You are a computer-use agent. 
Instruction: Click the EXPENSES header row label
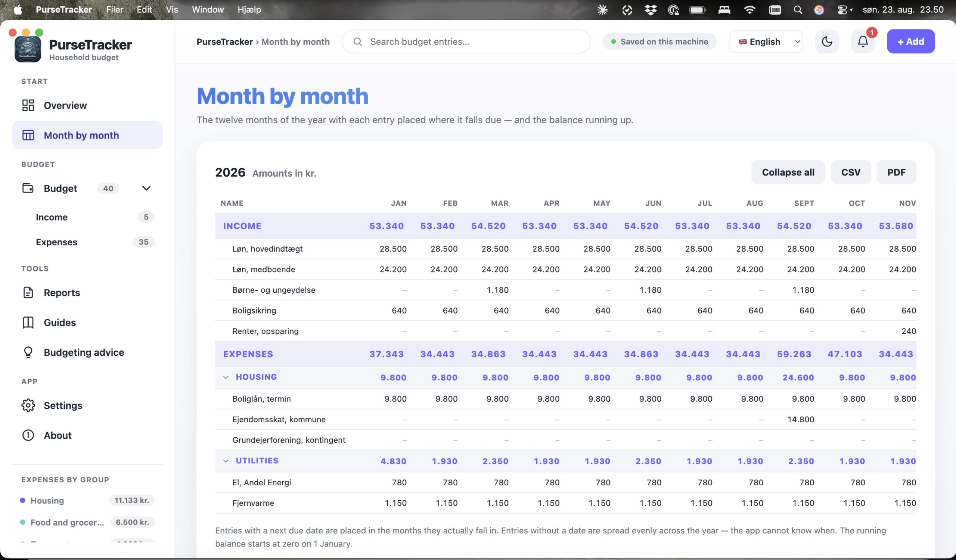tap(248, 354)
